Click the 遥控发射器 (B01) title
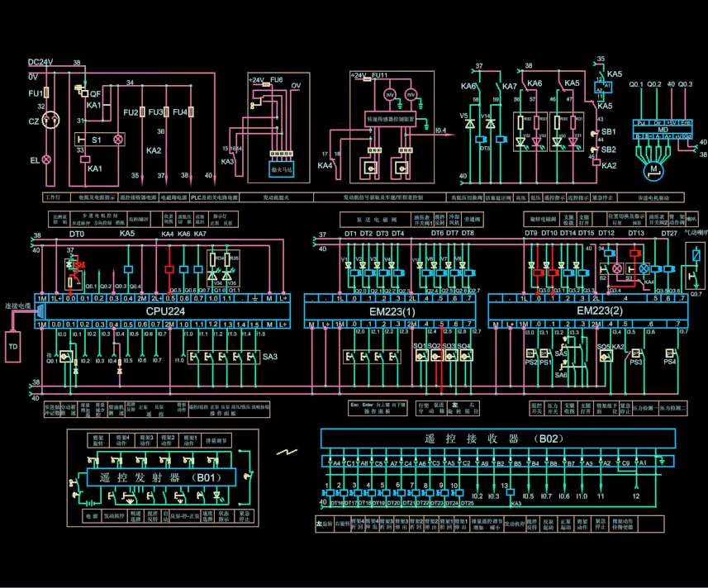Image resolution: width=708 pixels, height=588 pixels. pos(160,477)
